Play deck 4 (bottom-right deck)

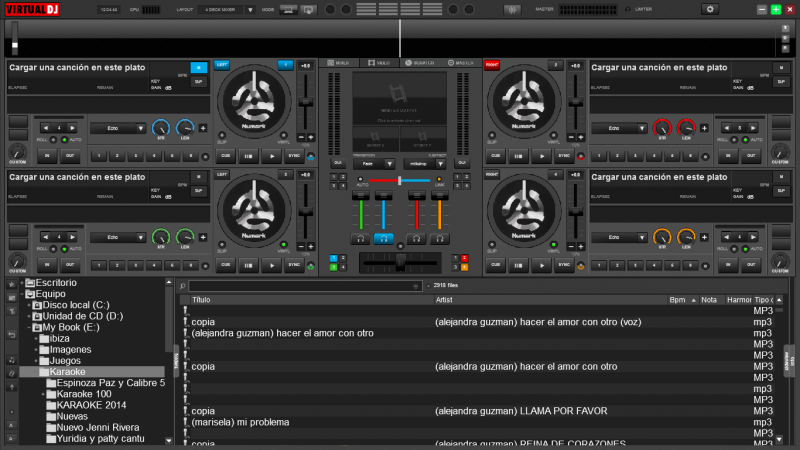541,265
